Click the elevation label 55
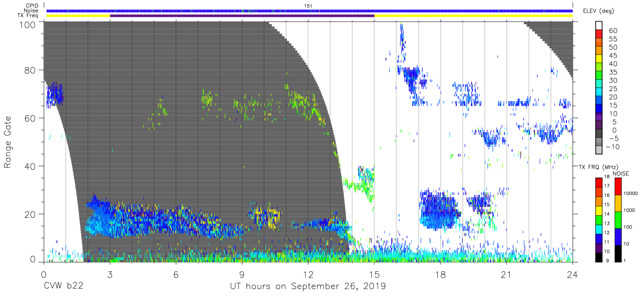 tap(613, 39)
